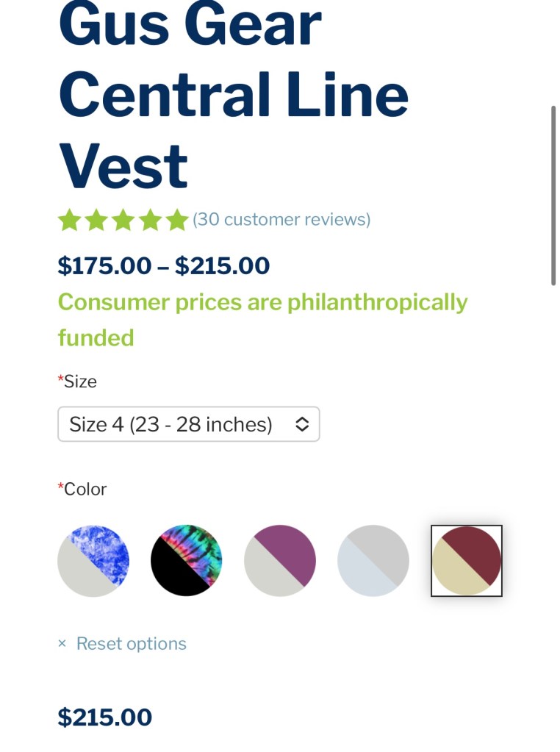Click the up-down chevron in Size selector
The width and height of the screenshot is (560, 752).
tap(301, 424)
